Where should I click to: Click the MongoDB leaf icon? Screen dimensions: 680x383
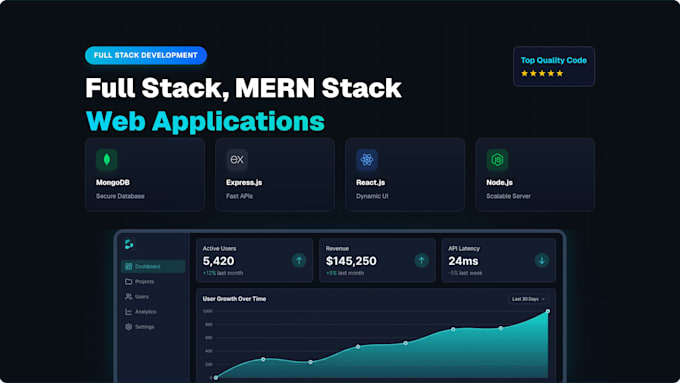coord(107,160)
